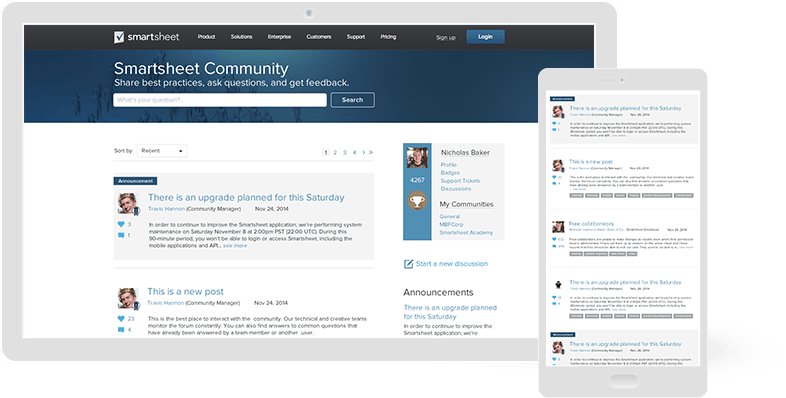Click the Search button
Image resolution: width=786 pixels, height=398 pixels.
pyautogui.click(x=352, y=100)
